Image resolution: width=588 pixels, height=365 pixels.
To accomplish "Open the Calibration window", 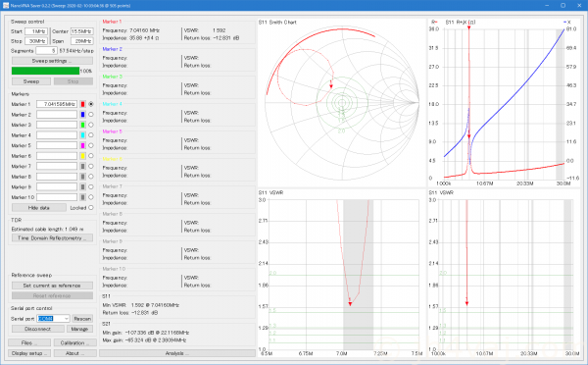I will tap(73, 342).
